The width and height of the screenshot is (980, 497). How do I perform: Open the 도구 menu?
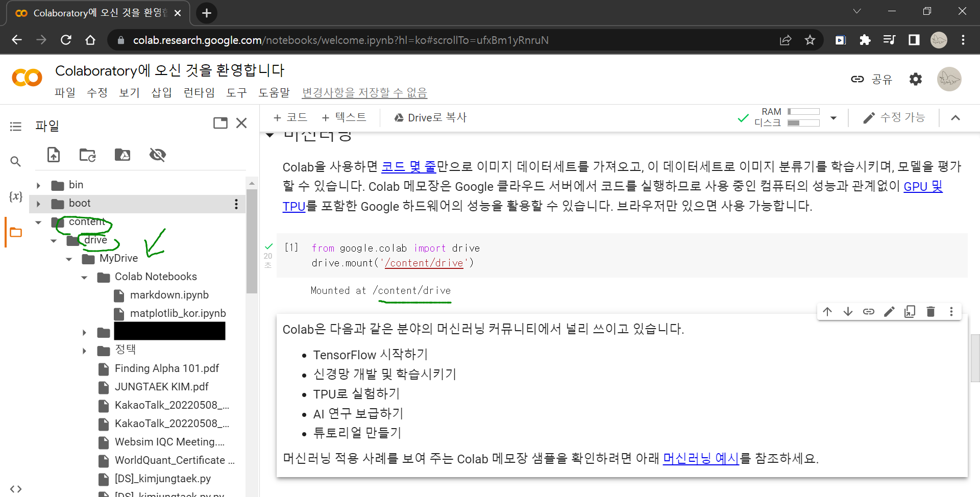236,92
